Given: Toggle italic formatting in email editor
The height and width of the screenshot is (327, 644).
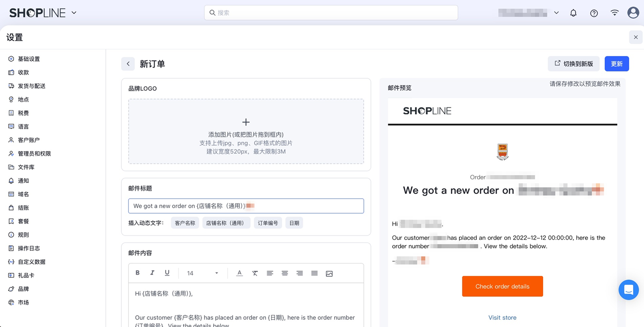Looking at the screenshot, I should click(x=152, y=273).
